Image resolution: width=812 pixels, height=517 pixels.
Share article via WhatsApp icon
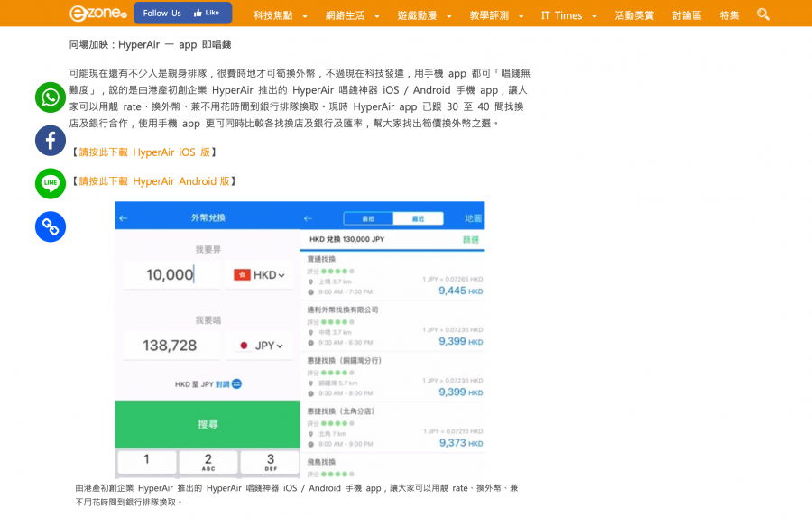click(51, 97)
